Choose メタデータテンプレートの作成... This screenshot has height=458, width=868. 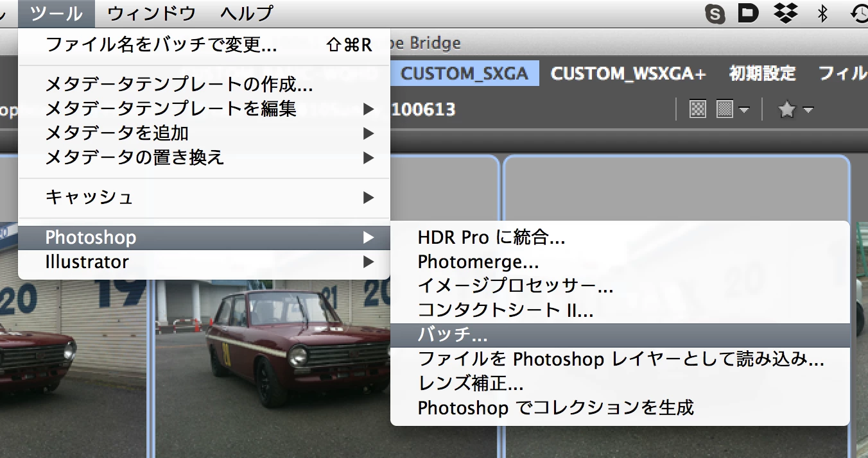coord(204,84)
